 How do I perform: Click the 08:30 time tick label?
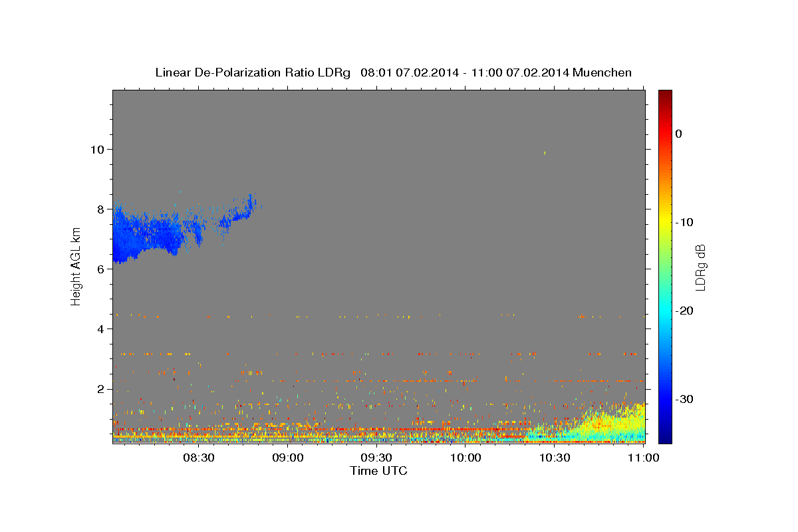tap(198, 458)
